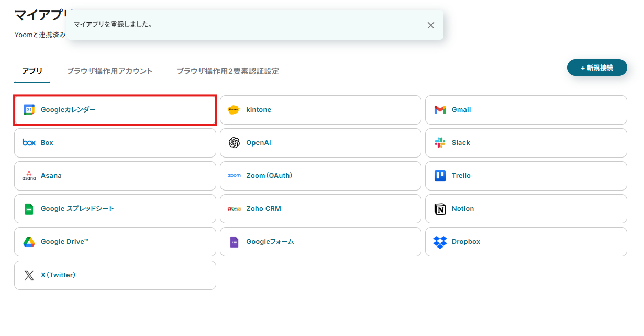The image size is (644, 336).
Task: Open the Asana logo icon
Action: (29, 176)
